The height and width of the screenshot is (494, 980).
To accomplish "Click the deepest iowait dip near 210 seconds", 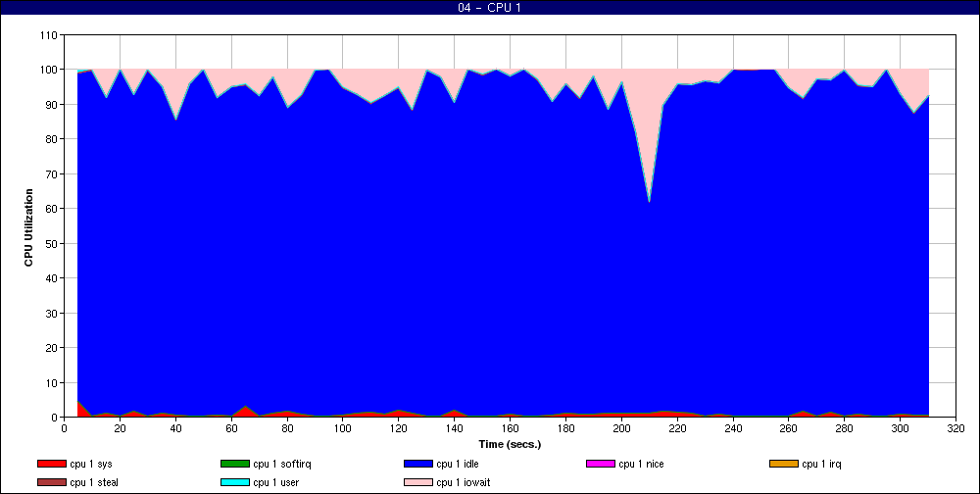I will click(x=649, y=200).
